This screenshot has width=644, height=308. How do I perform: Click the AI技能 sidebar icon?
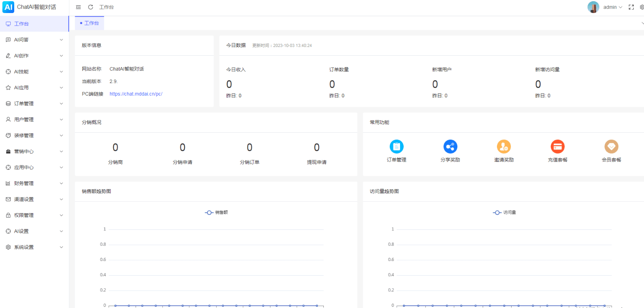(x=8, y=72)
